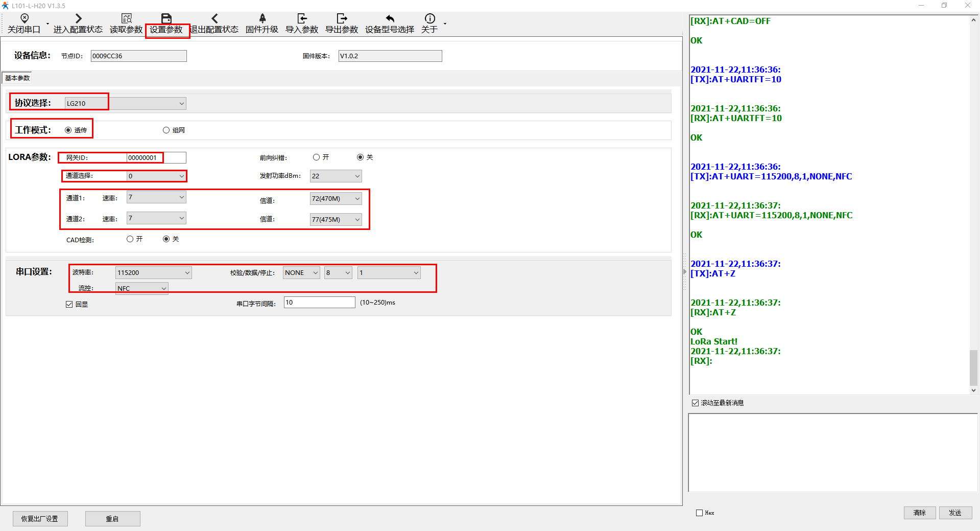The image size is (980, 531).
Task: Click the 固件升级 firmware upgrade icon
Action: point(262,19)
